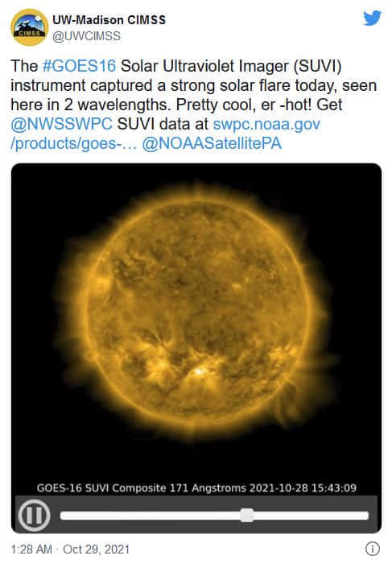Click the GOES-16 SUVI Composite caption
Viewport: 392px width, 564px height.
point(196,488)
